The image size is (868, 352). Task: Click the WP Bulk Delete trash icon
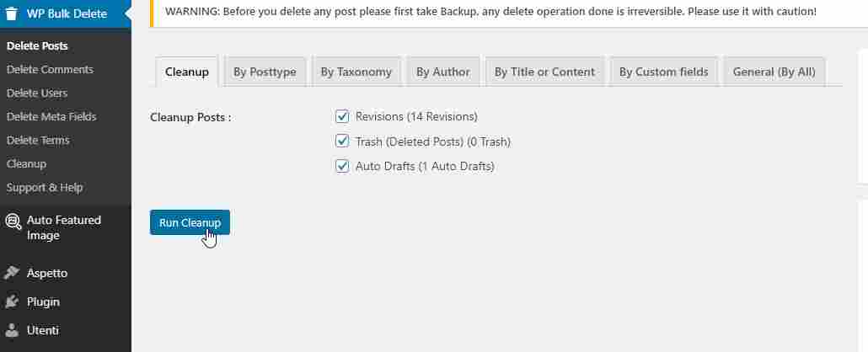pos(12,13)
